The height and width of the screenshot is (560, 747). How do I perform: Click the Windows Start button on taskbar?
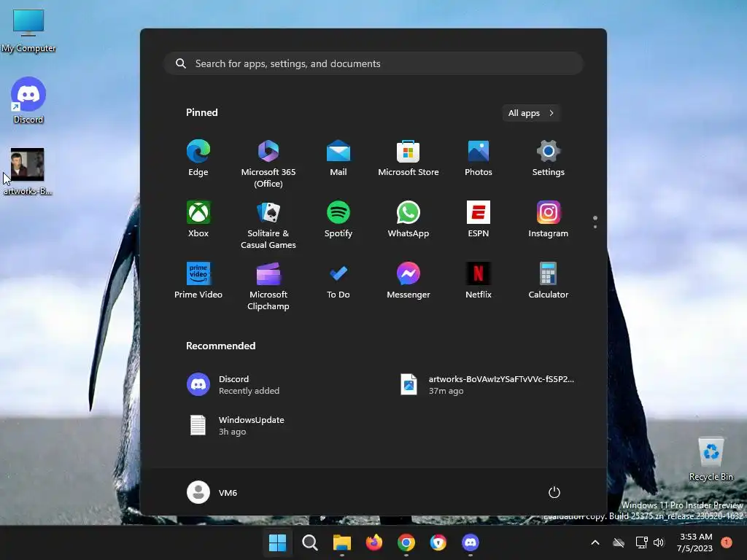277,542
